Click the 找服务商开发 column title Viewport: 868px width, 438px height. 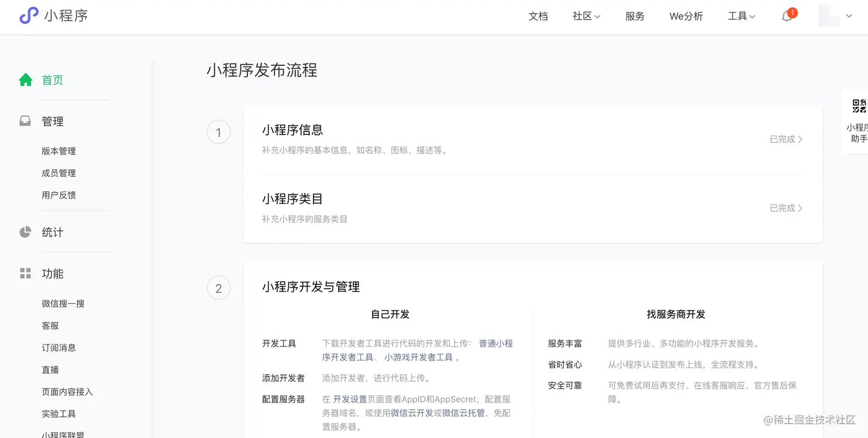(676, 314)
